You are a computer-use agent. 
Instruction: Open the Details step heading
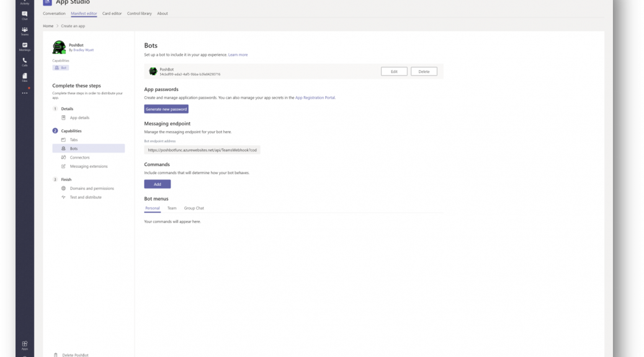(x=67, y=108)
